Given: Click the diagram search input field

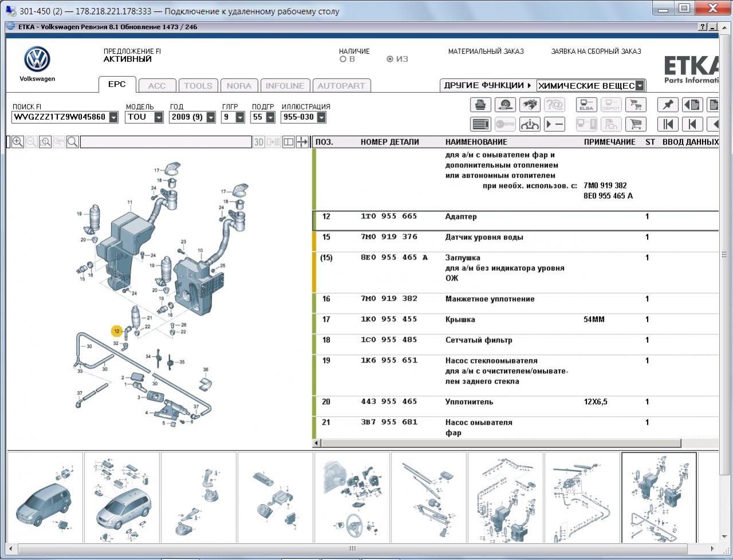Looking at the screenshot, I should click(166, 142).
